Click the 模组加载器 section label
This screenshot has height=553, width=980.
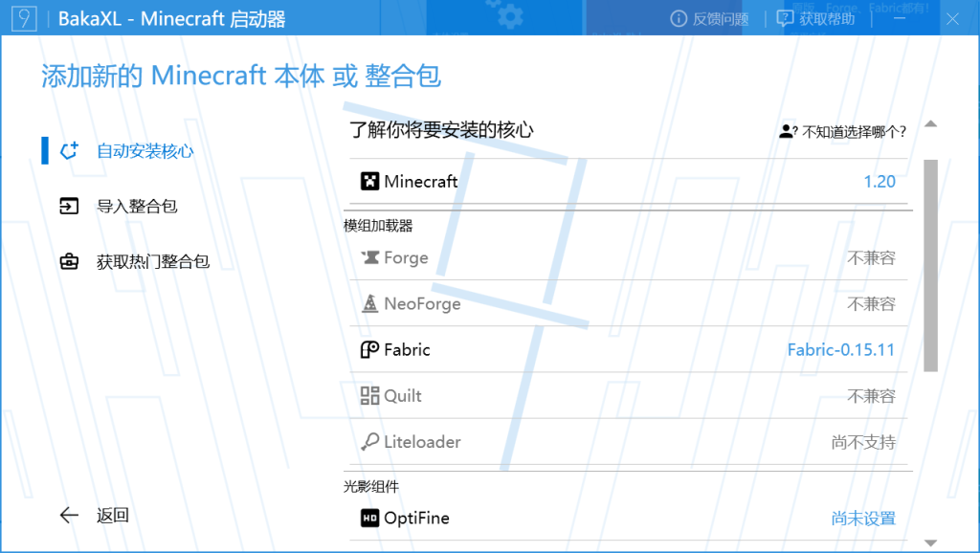tap(378, 226)
